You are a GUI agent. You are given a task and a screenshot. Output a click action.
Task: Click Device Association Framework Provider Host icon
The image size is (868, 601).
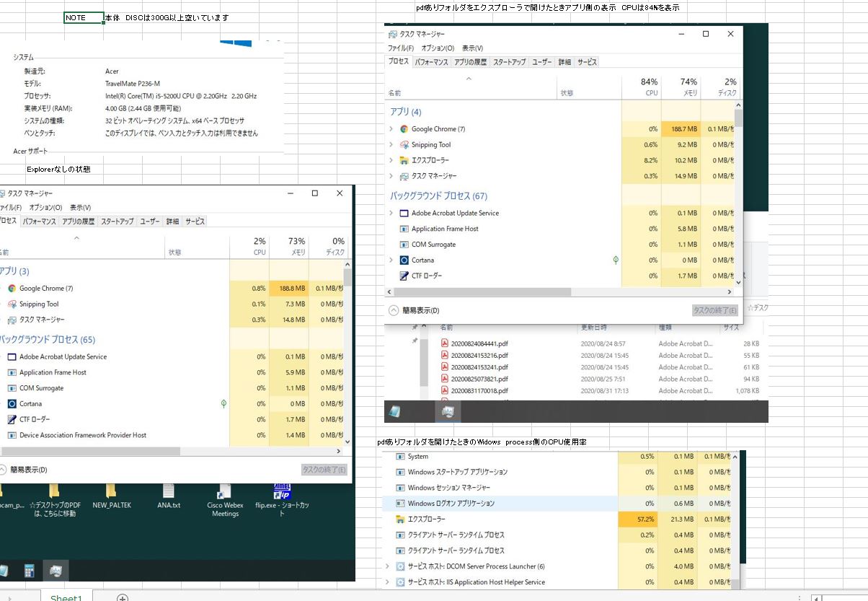(12, 435)
